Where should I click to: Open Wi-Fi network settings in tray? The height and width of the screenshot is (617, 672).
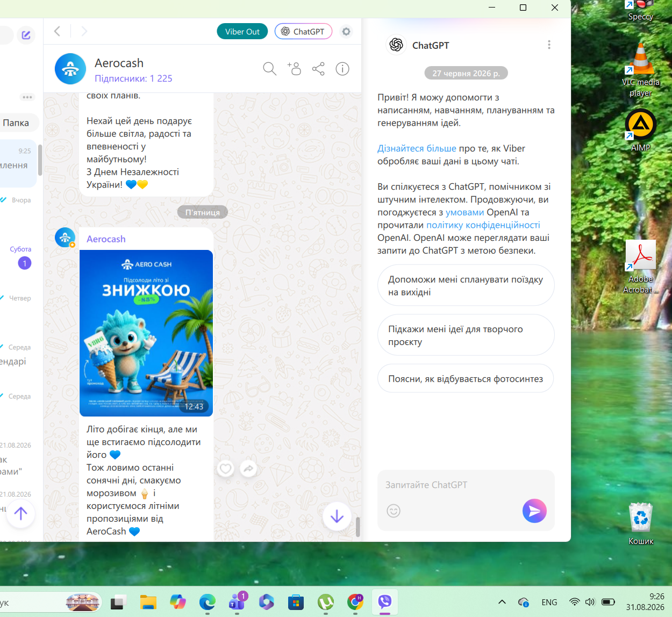pyautogui.click(x=575, y=602)
